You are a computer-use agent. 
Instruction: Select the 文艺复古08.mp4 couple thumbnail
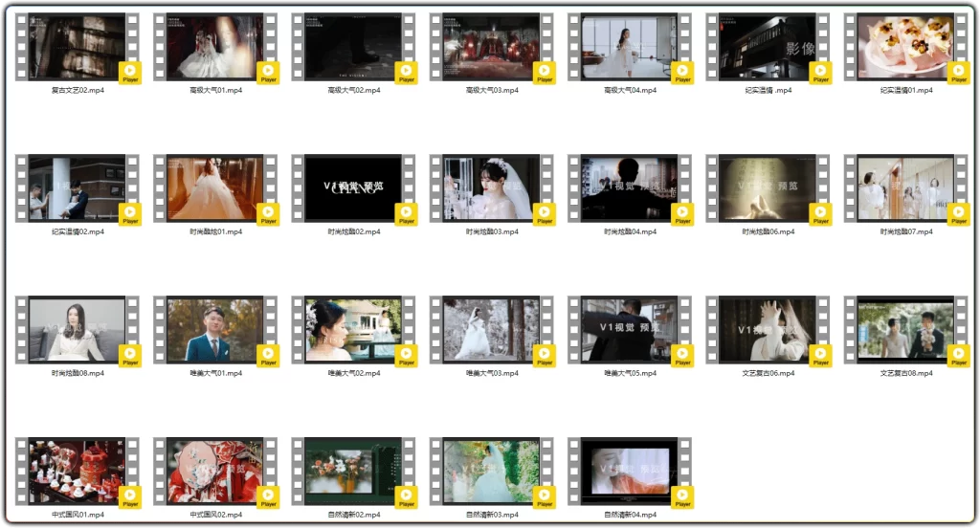(x=905, y=330)
